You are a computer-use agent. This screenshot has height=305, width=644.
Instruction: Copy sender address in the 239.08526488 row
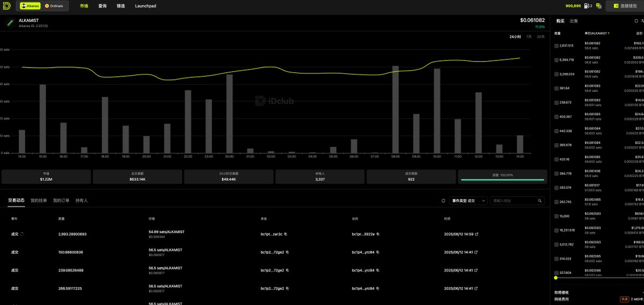pyautogui.click(x=288, y=270)
